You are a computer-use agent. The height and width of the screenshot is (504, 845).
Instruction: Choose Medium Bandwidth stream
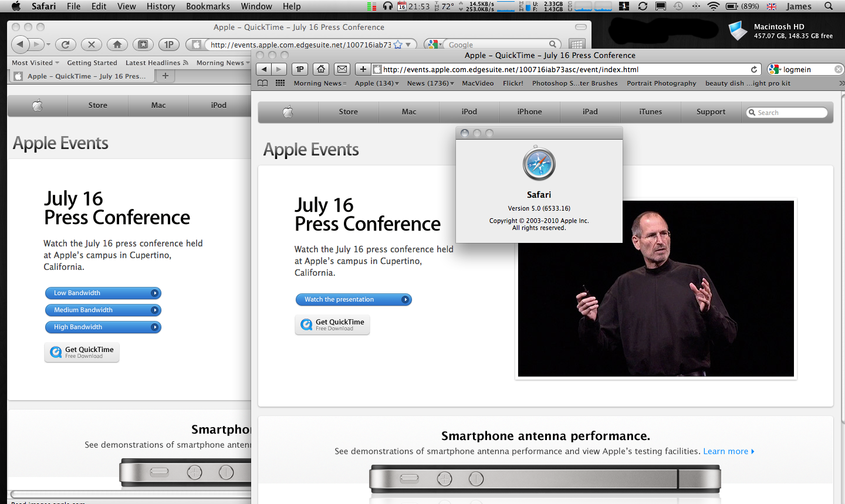[x=103, y=310]
